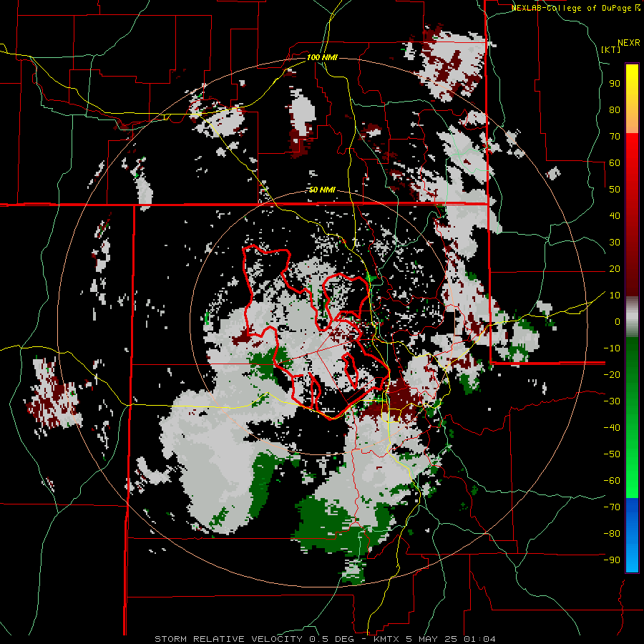This screenshot has height=644, width=644.
Task: Click the 80 value on the velocity scale
Action: point(615,109)
